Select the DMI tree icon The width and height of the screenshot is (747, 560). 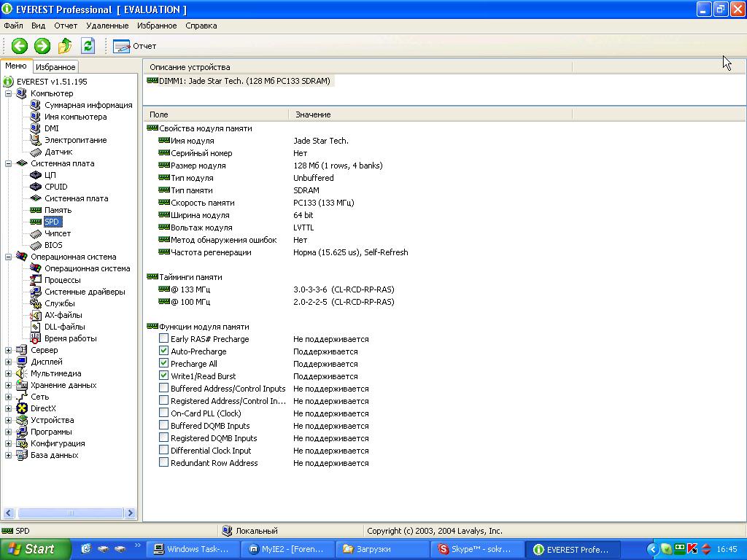click(x=35, y=128)
